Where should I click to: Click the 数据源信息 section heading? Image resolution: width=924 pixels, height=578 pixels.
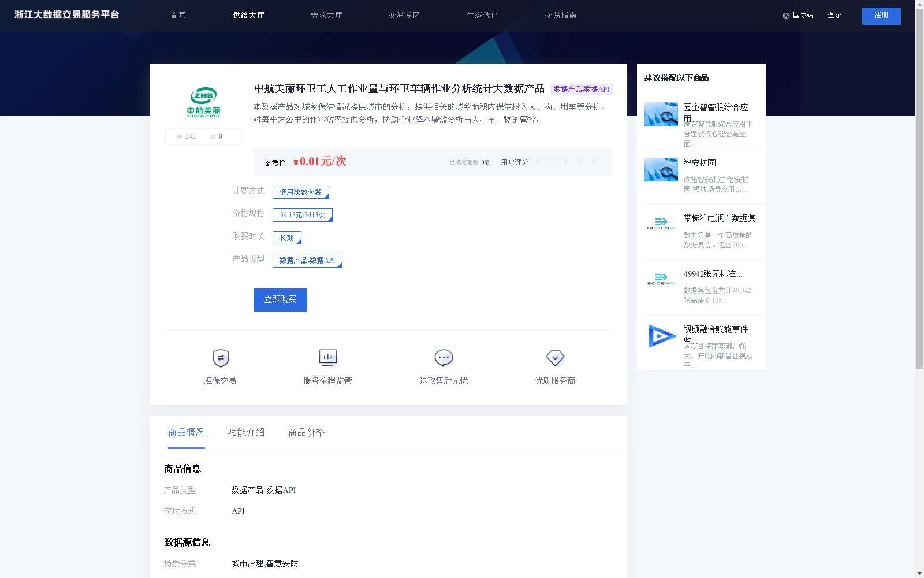[x=187, y=542]
